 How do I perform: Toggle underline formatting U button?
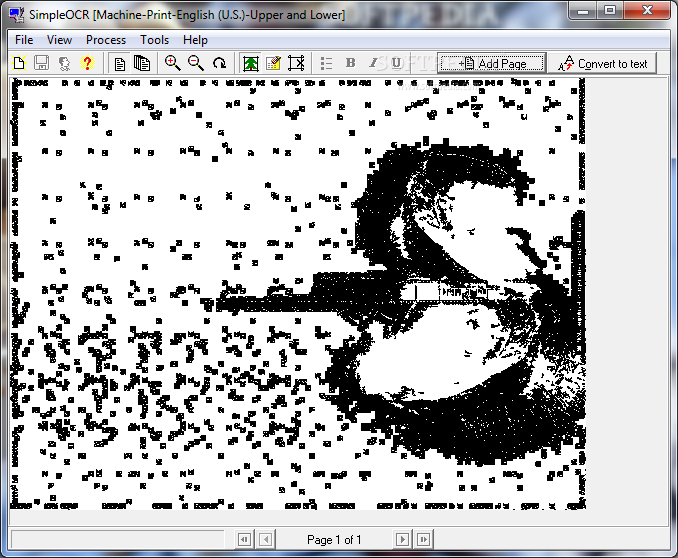[396, 63]
